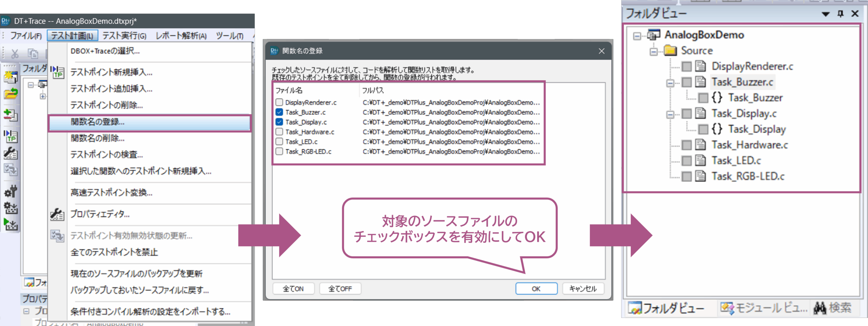Image resolution: width=868 pixels, height=326 pixels.
Task: Click the 全てON button
Action: pos(293,289)
